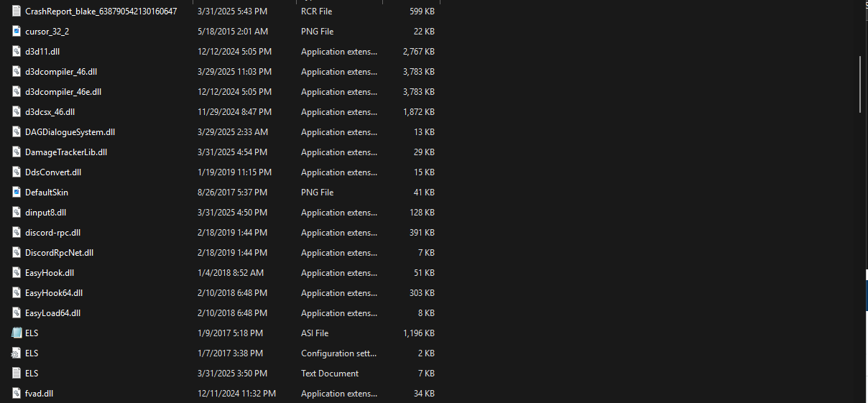
Task: Select the file name EasyLoad64.dll
Action: pyautogui.click(x=52, y=313)
